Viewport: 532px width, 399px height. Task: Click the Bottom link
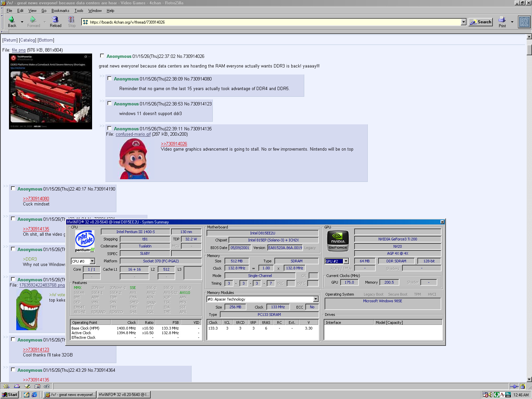tap(46, 40)
